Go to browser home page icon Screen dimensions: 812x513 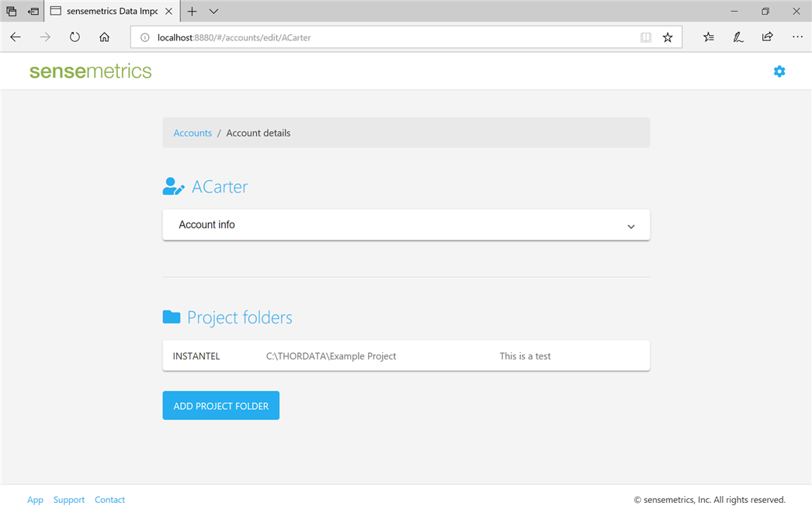click(104, 37)
